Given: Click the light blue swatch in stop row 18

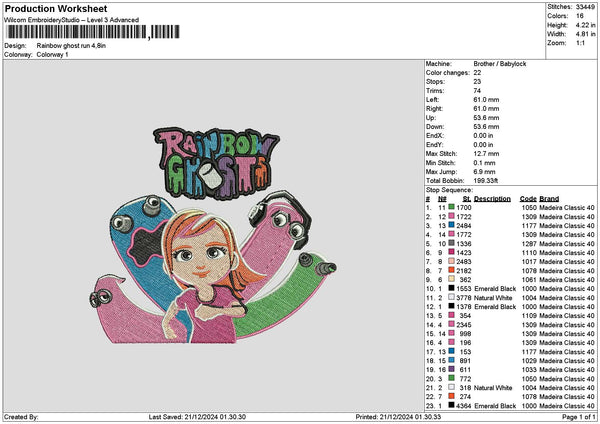Looking at the screenshot, I should pyautogui.click(x=452, y=360).
